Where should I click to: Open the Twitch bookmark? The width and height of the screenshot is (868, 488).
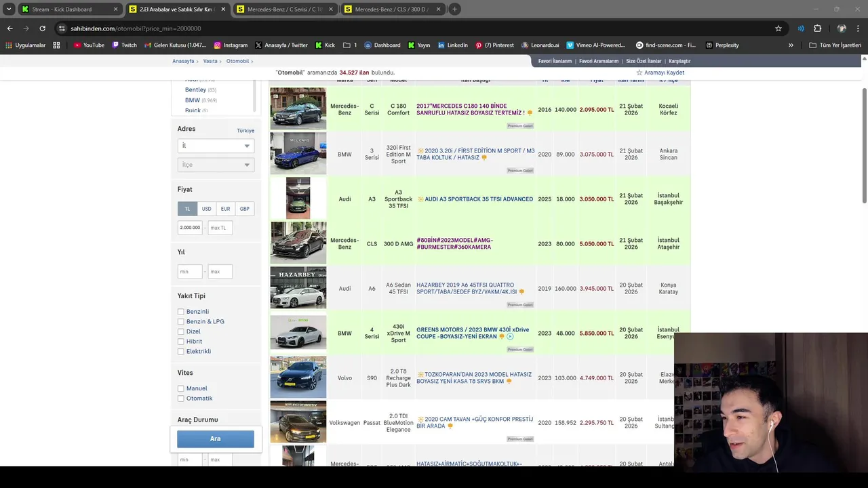[124, 45]
